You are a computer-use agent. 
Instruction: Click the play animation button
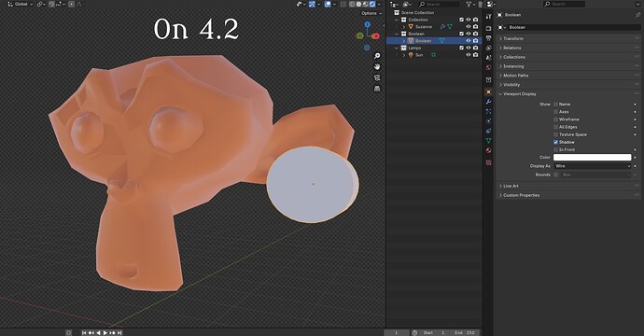[x=105, y=332]
